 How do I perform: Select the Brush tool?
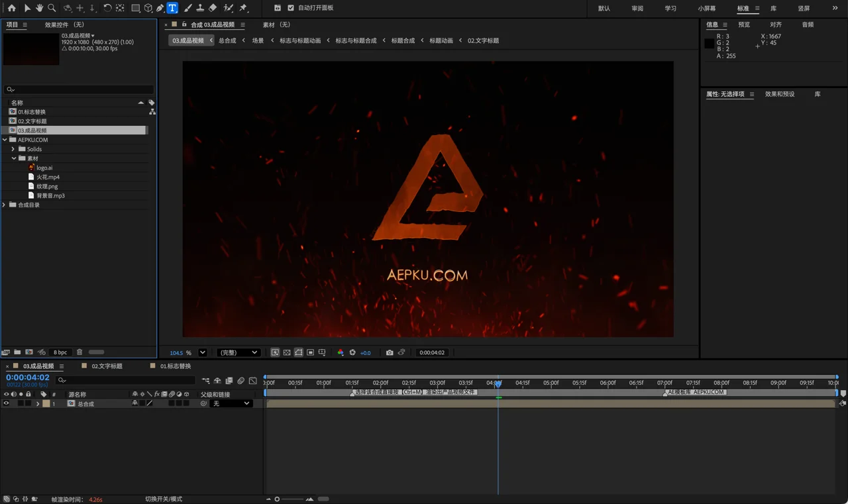[187, 8]
